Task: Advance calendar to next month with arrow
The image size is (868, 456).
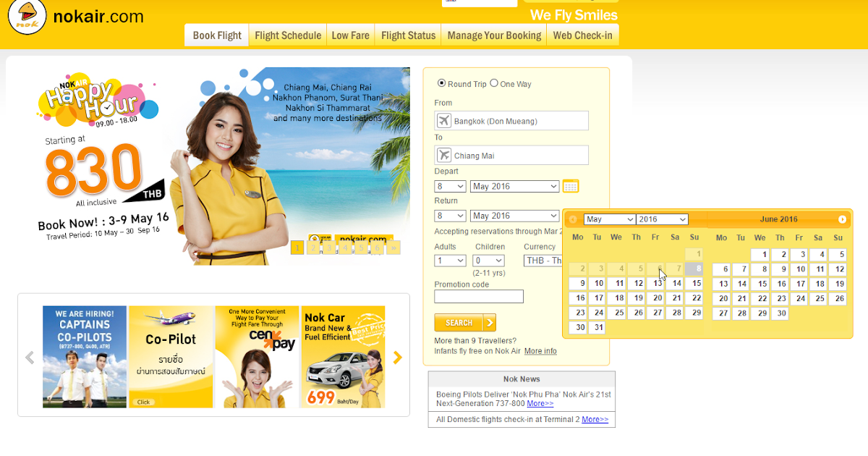Action: click(843, 219)
